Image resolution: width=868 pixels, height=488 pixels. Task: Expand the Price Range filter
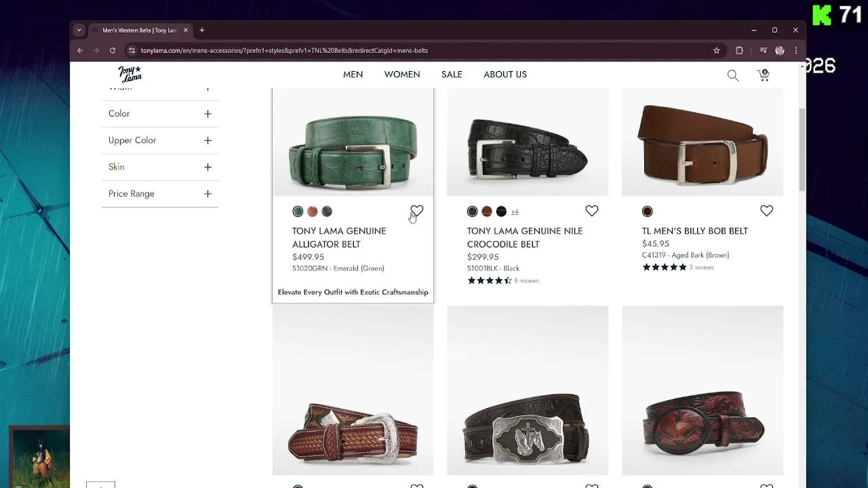(x=208, y=194)
